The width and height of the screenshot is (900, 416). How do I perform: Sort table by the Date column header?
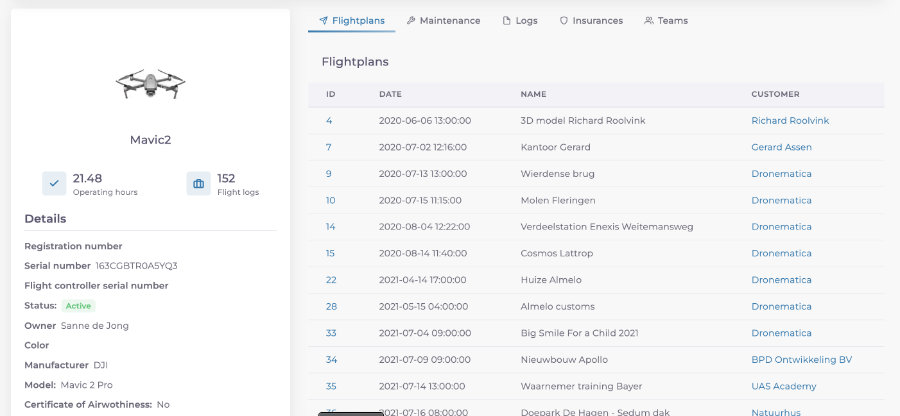tap(390, 95)
